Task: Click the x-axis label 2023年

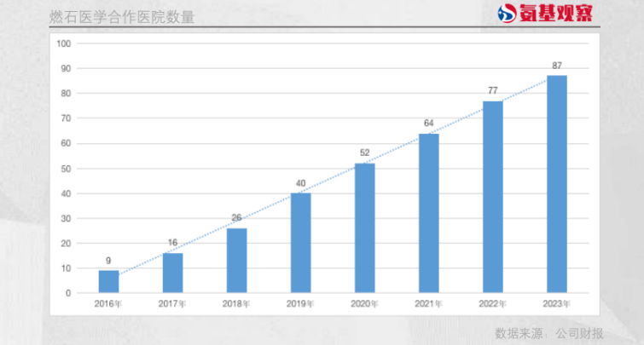Action: click(556, 303)
